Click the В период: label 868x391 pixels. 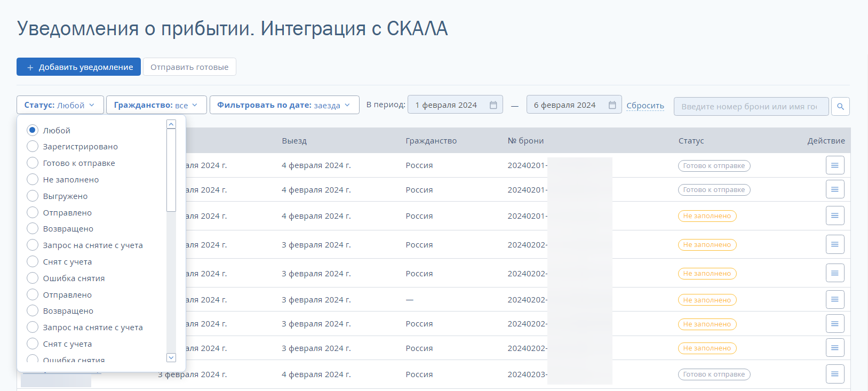click(386, 105)
